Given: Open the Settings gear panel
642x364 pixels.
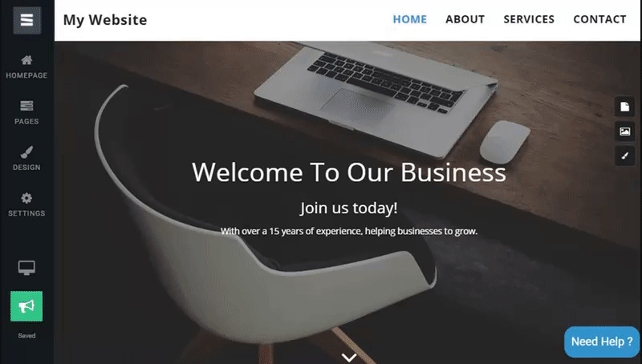Looking at the screenshot, I should click(26, 205).
